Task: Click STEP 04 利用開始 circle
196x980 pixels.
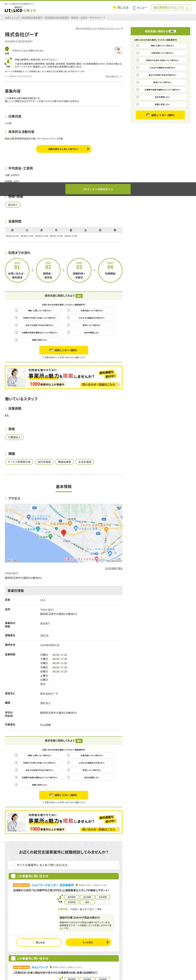Action: click(x=110, y=270)
